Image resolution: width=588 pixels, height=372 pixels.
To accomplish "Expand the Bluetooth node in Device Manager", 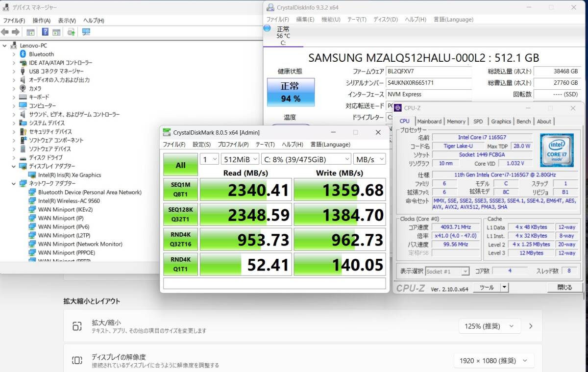I will pos(14,54).
